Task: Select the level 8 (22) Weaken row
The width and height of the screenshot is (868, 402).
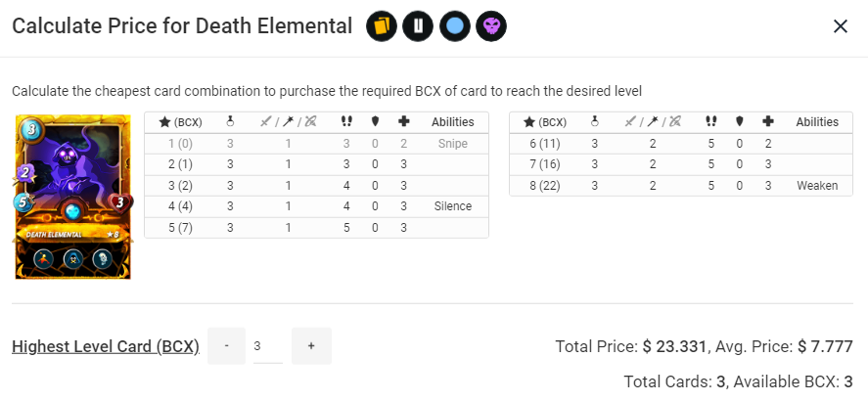Action: [x=681, y=186]
